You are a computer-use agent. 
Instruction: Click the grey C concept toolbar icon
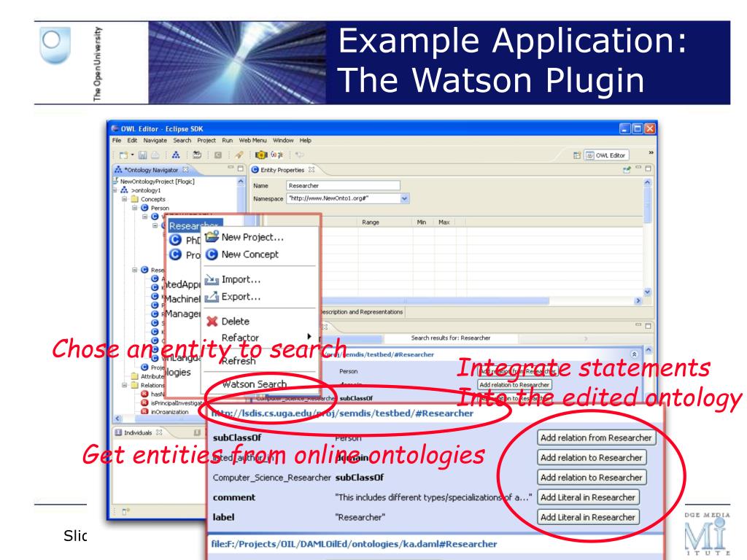[217, 155]
